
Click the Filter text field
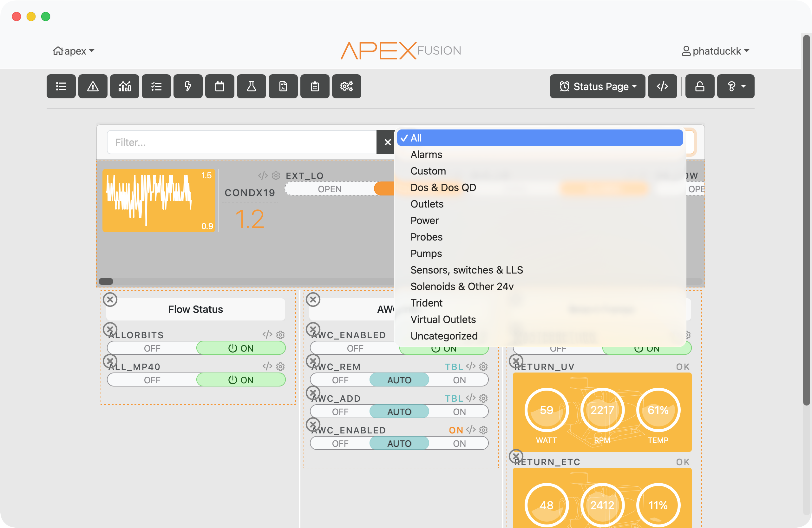tap(242, 142)
